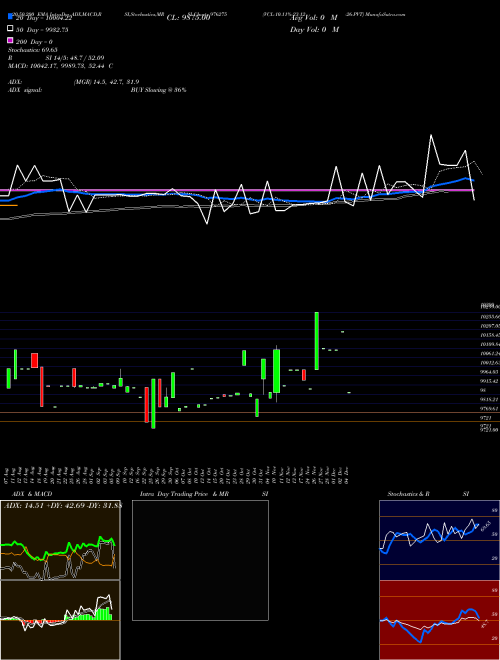This screenshot has width=500, height=660.
Task: Click the tallest green candlestick on the price chart
Action: tap(316, 341)
